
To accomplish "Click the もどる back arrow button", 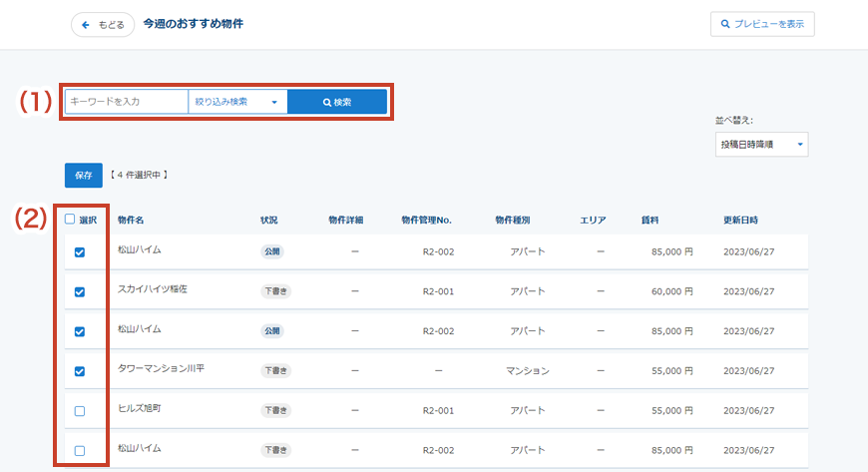I will click(x=103, y=24).
